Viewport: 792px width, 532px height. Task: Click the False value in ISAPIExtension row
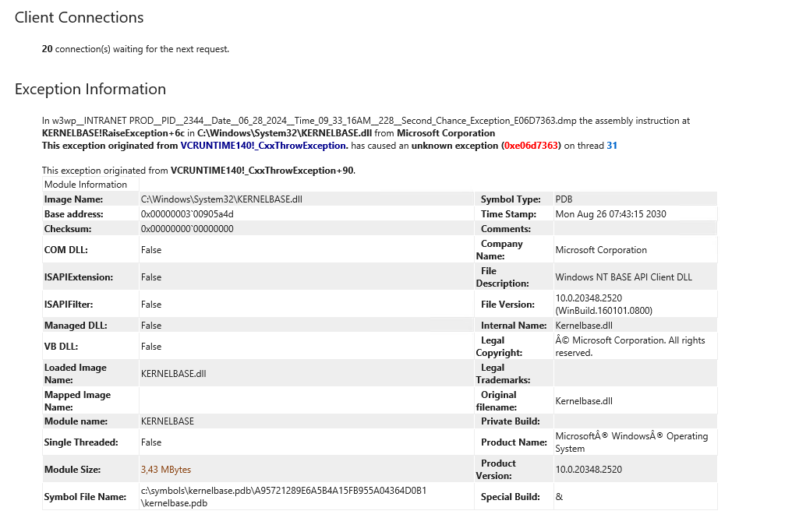(x=151, y=277)
